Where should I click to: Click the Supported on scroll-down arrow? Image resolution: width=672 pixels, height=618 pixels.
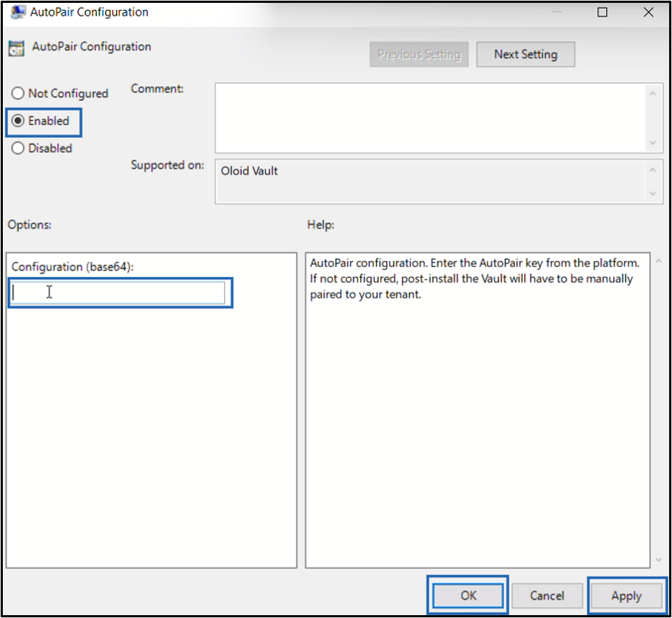(652, 194)
